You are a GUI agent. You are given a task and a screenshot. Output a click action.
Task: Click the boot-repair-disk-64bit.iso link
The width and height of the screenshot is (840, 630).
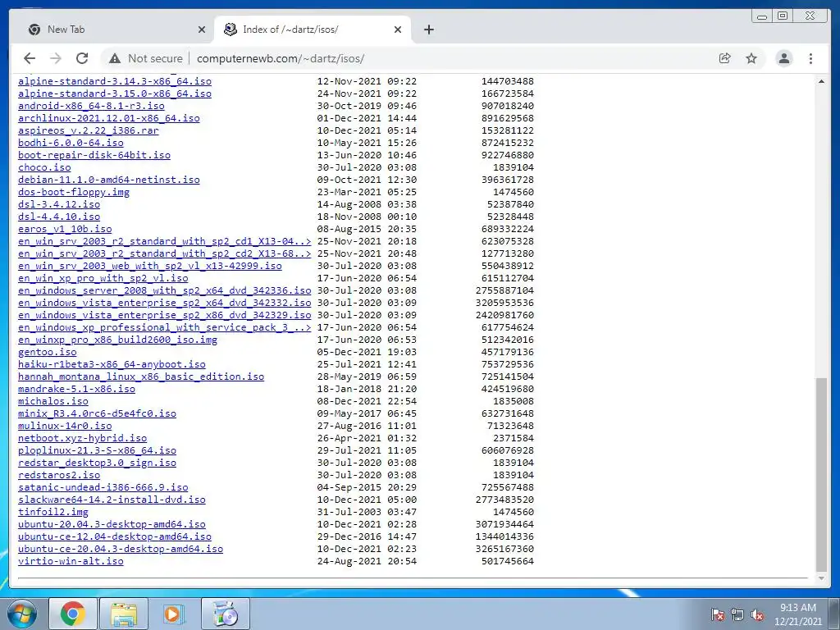94,155
